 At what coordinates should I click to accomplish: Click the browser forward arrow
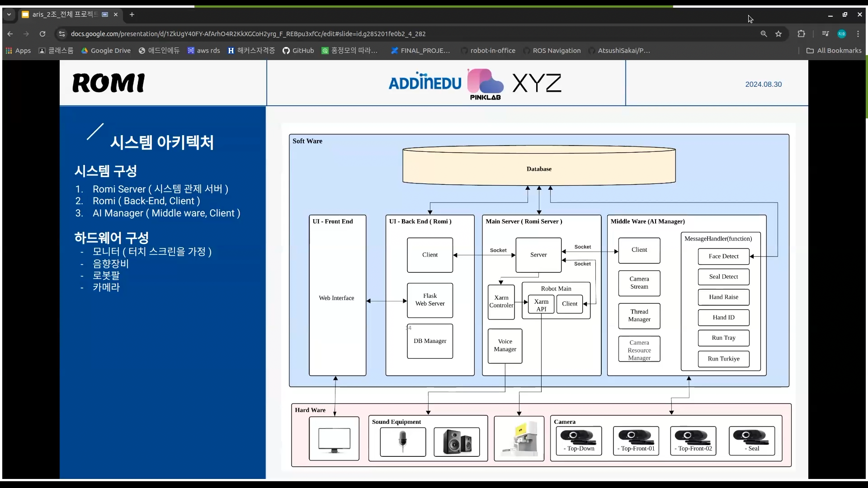(26, 34)
